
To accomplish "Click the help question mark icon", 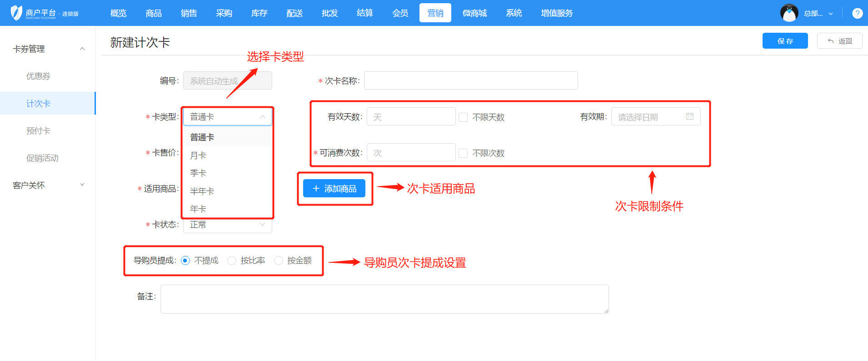I will pyautogui.click(x=857, y=13).
